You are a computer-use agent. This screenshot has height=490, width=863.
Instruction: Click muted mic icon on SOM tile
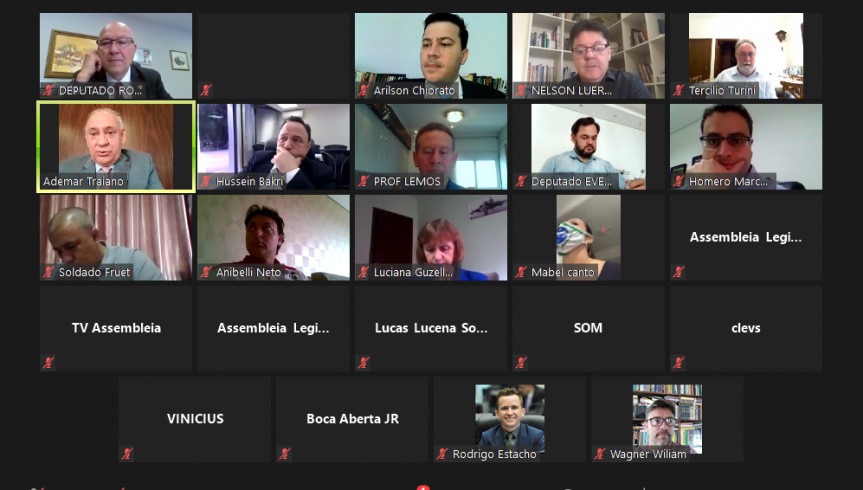(x=521, y=362)
